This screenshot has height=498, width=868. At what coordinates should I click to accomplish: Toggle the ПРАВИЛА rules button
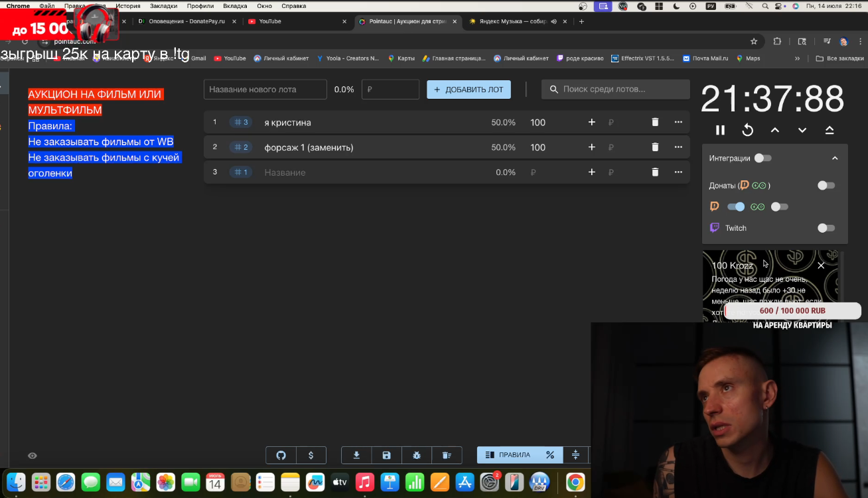[x=508, y=455]
